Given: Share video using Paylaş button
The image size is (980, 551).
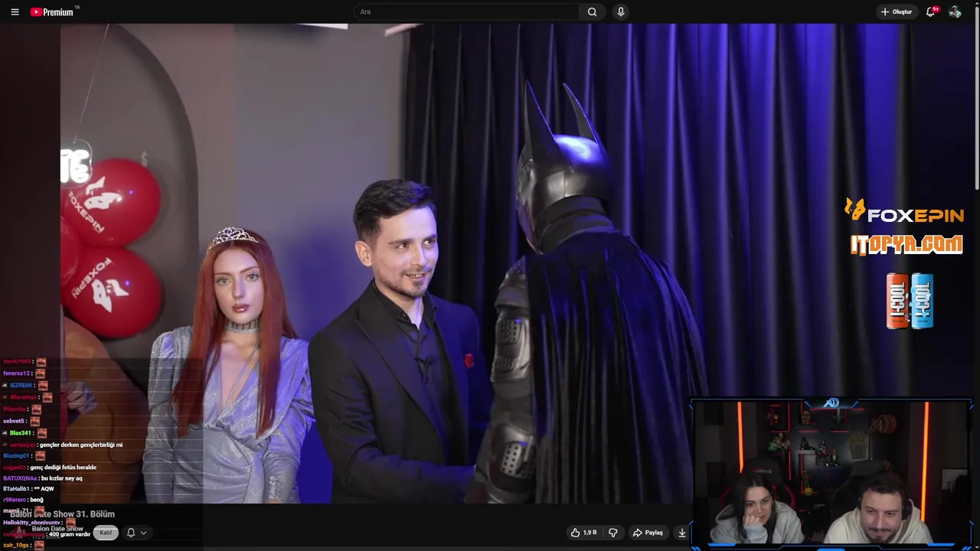Looking at the screenshot, I should tap(648, 533).
